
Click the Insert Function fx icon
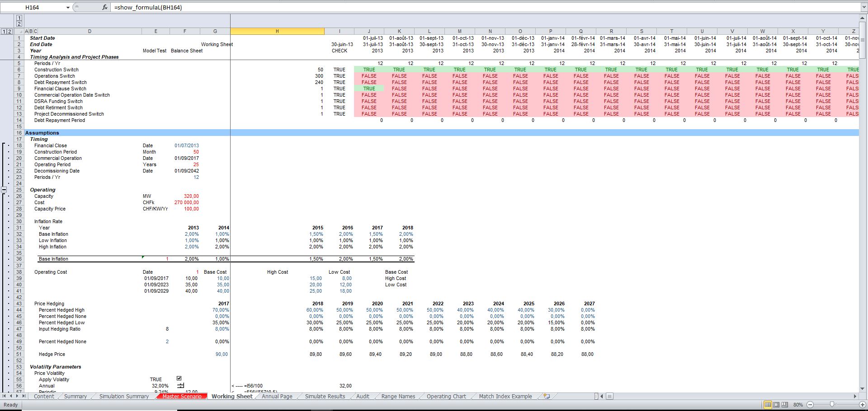pos(104,7)
